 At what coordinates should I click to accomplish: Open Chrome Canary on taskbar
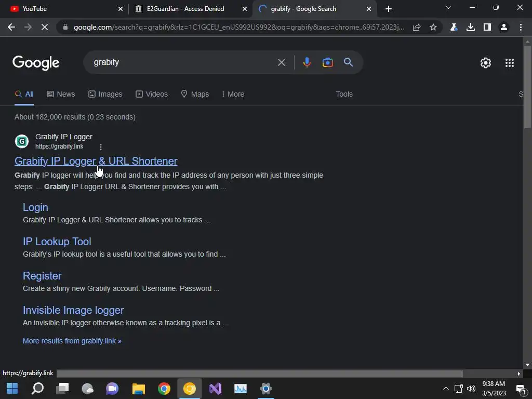click(189, 389)
